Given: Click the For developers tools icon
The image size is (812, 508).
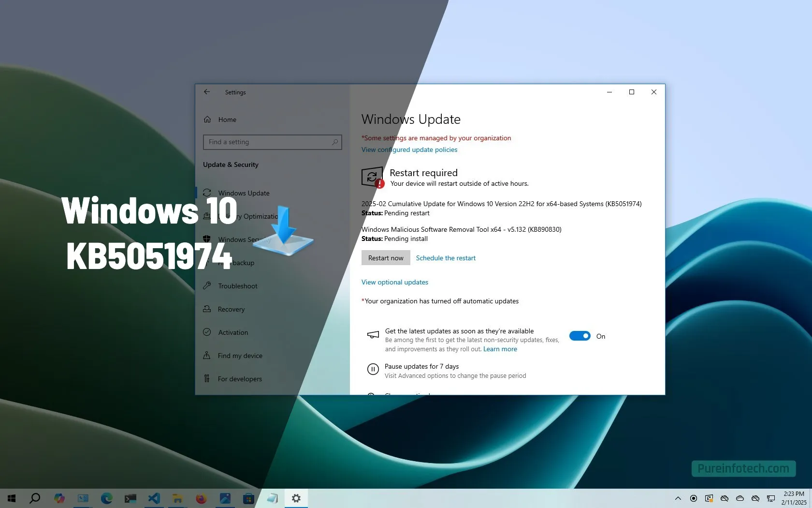Looking at the screenshot, I should tap(207, 378).
